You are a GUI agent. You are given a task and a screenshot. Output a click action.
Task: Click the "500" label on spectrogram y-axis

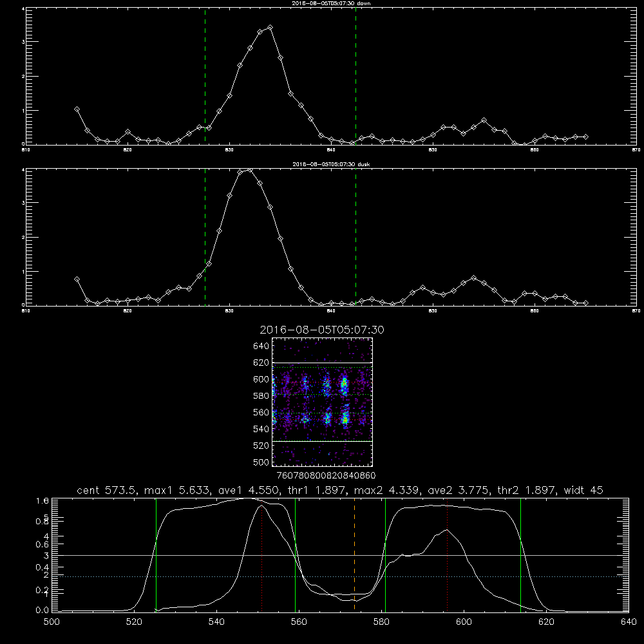tap(261, 462)
